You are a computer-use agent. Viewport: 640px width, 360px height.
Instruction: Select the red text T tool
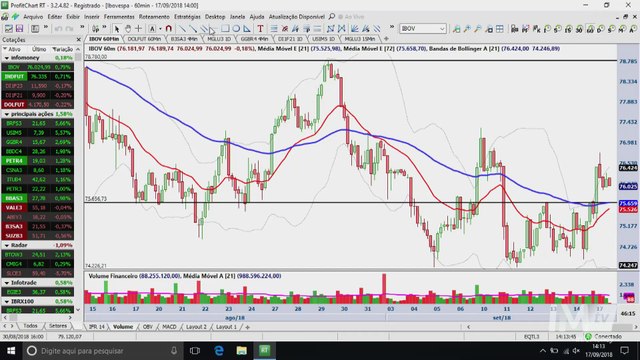coord(260,29)
